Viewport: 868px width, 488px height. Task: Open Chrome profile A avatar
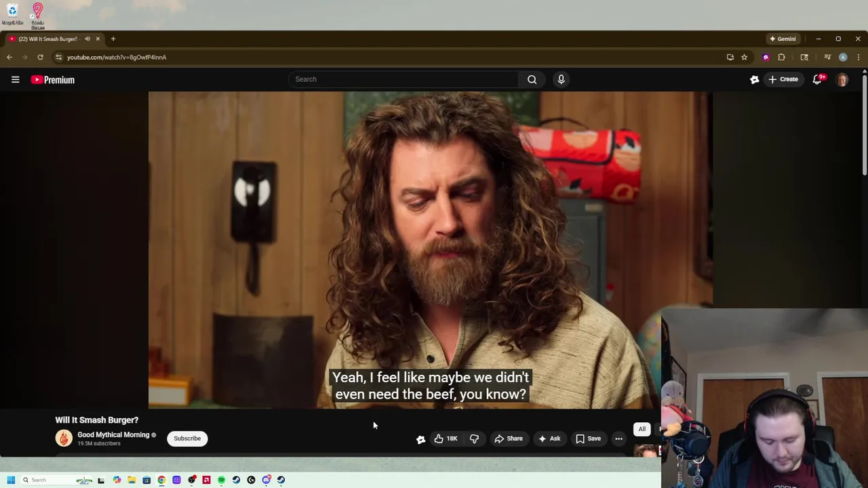tap(843, 57)
